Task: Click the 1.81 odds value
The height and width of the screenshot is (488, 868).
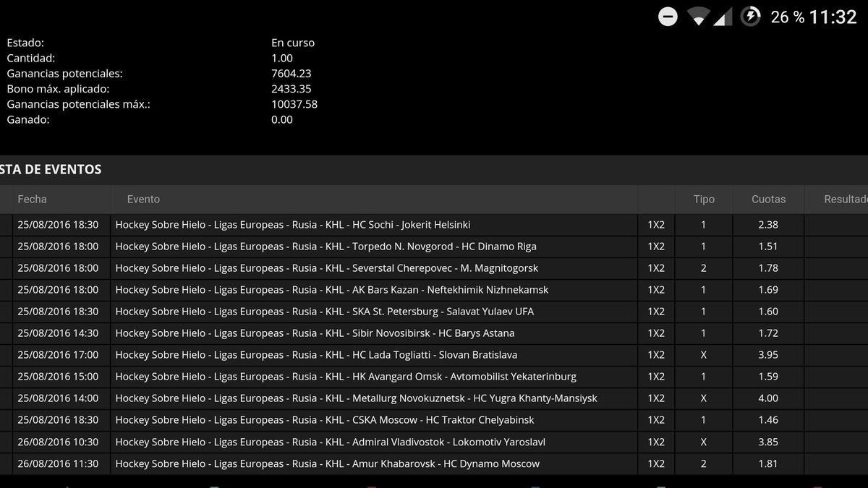Action: click(x=768, y=463)
